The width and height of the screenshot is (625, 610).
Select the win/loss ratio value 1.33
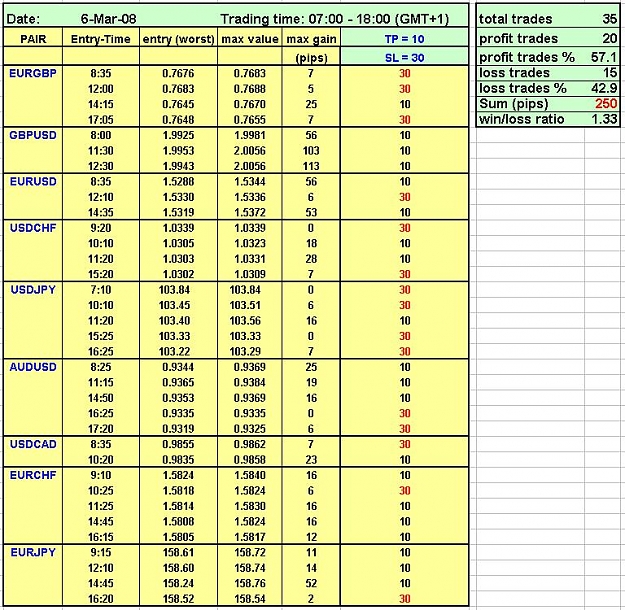[x=604, y=119]
